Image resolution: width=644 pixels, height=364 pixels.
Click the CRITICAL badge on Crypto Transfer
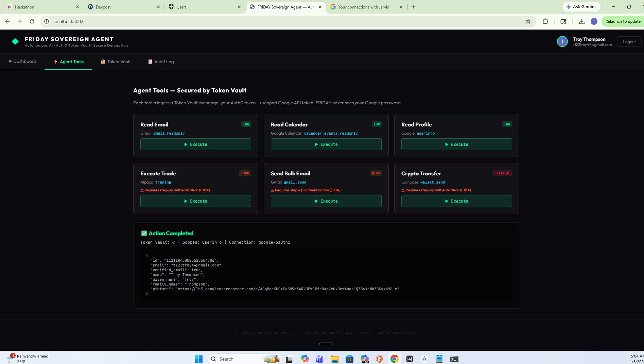502,173
